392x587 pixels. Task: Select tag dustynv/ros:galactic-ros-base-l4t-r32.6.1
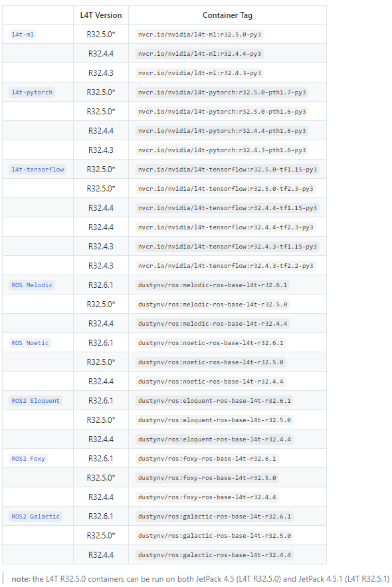click(215, 517)
